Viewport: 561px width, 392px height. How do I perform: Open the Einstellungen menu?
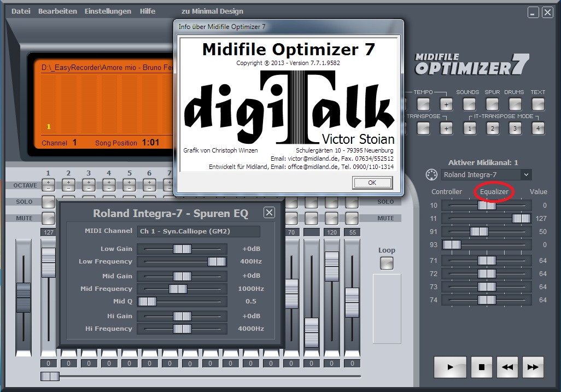(108, 11)
